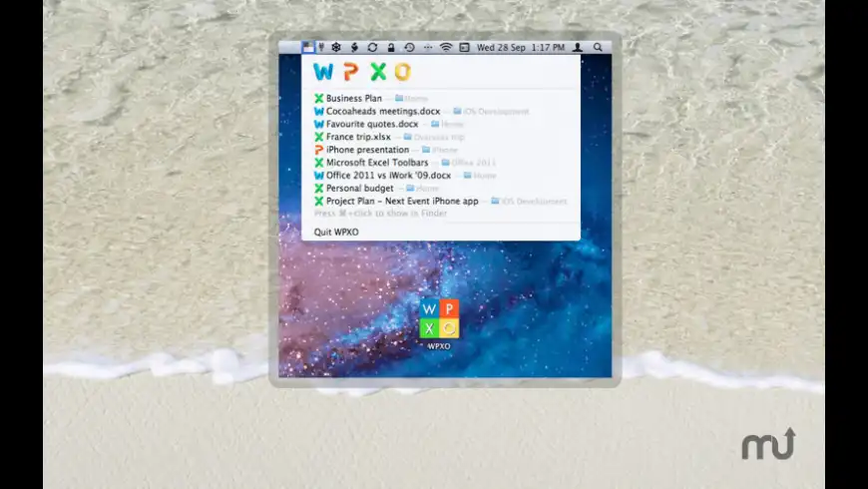Image resolution: width=868 pixels, height=489 pixels.
Task: Click the Word icon beside Office 2011 vs iWork
Action: 319,175
